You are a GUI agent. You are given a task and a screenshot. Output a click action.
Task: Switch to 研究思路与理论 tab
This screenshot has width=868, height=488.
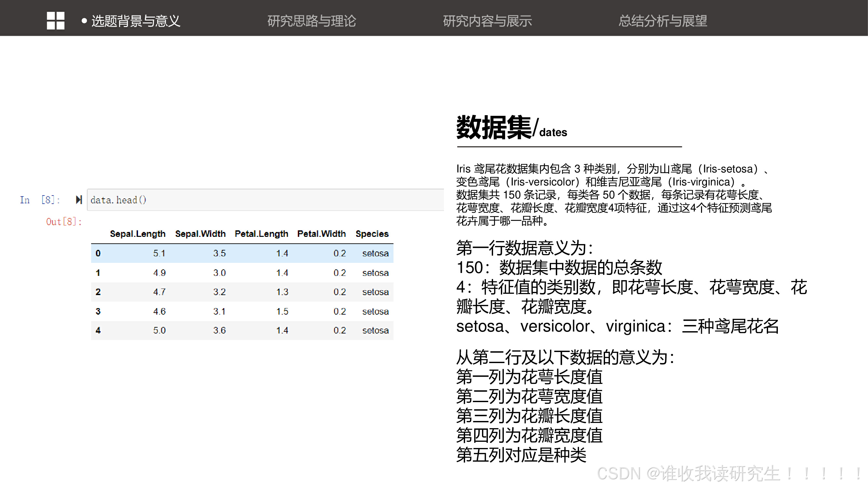[x=311, y=21]
